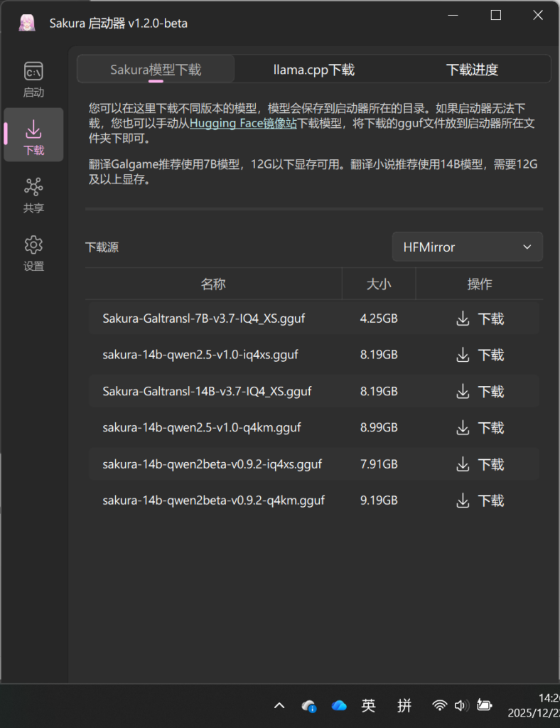Open the 共享 (Share) sidebar page

[x=33, y=194]
